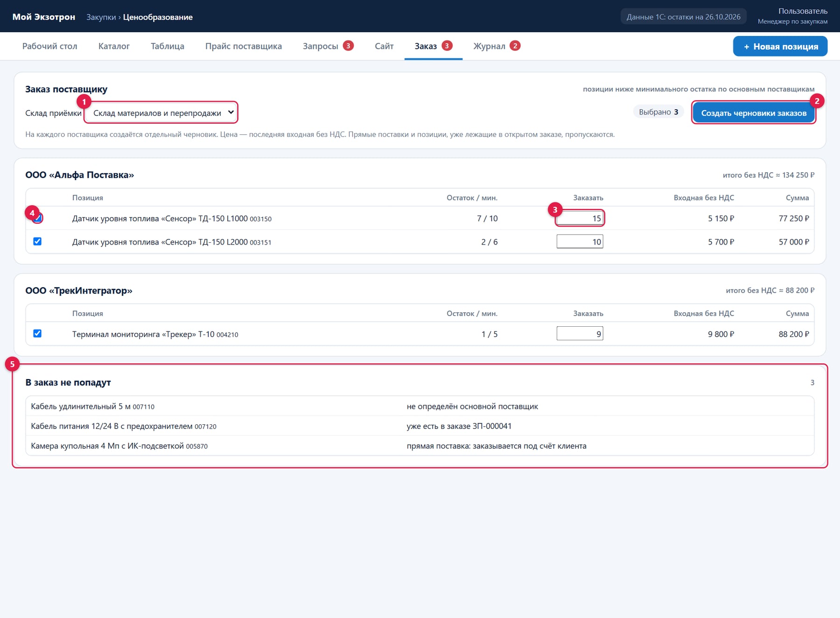Viewport: 840px width, 618px height.
Task: Uncheck the ТД-150 L2000 sensor row checkbox
Action: (37, 241)
